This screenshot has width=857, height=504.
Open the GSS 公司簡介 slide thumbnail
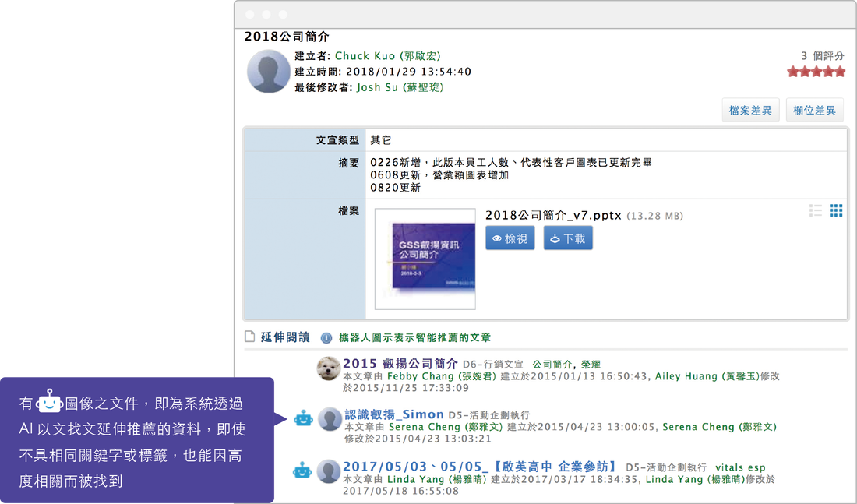(x=425, y=259)
